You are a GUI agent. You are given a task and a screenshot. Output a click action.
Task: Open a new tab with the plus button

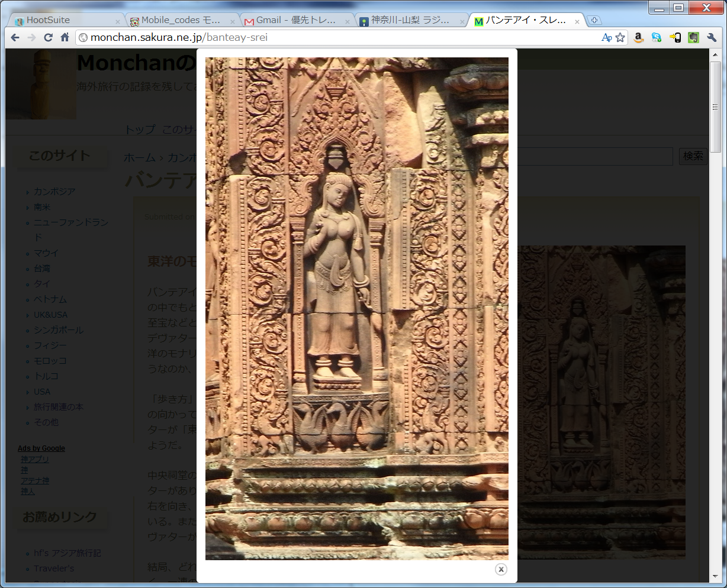point(594,20)
